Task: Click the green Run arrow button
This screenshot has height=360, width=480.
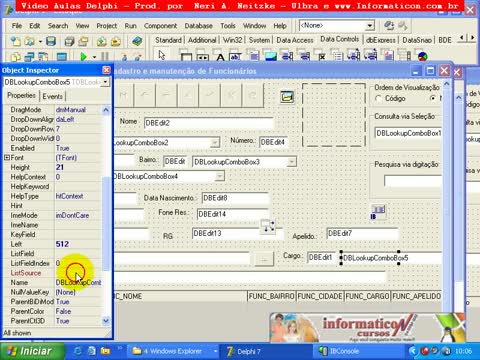Action: pos(83,57)
